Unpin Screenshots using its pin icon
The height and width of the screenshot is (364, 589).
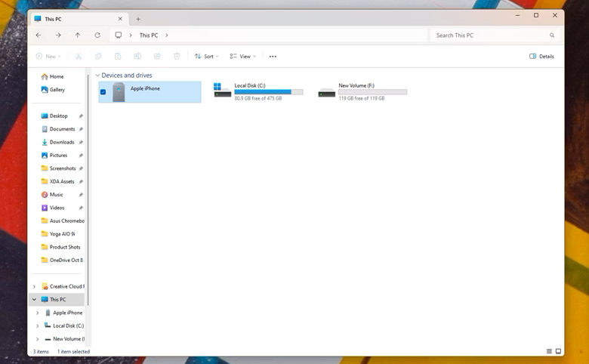coord(81,169)
